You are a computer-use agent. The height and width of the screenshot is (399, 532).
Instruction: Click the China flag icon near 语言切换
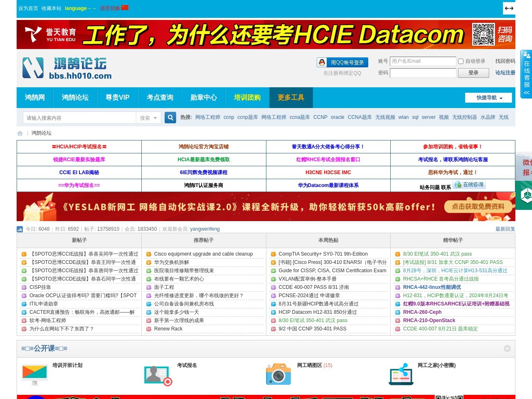(126, 7)
